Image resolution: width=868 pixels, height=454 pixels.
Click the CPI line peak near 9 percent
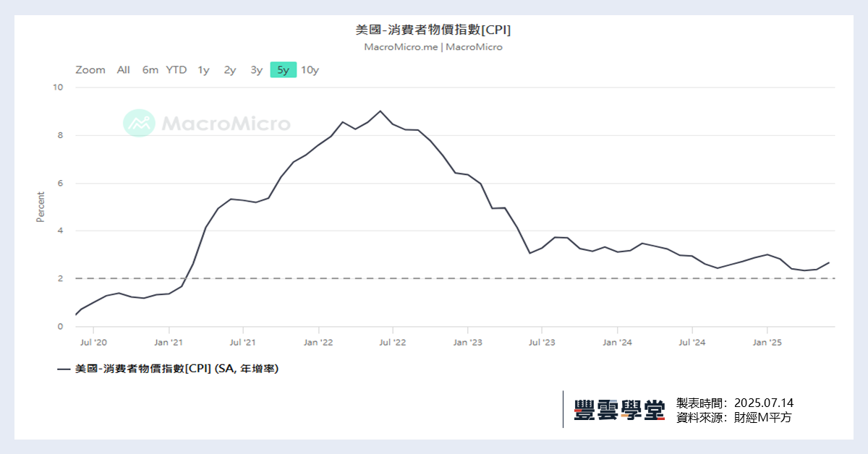coord(380,111)
